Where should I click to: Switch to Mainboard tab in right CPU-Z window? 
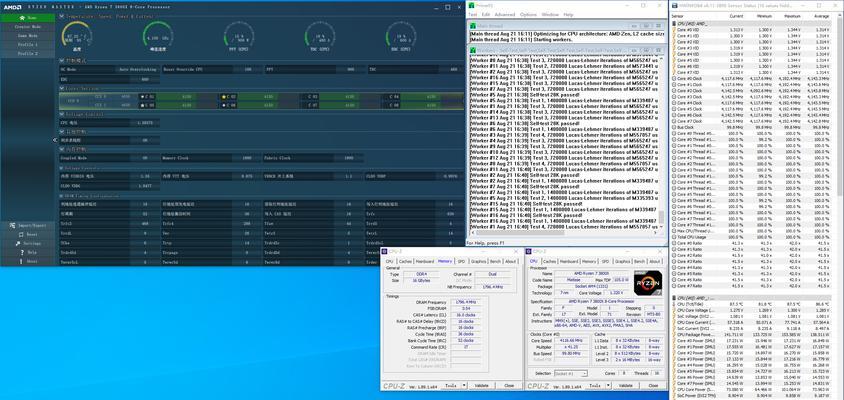click(x=569, y=261)
